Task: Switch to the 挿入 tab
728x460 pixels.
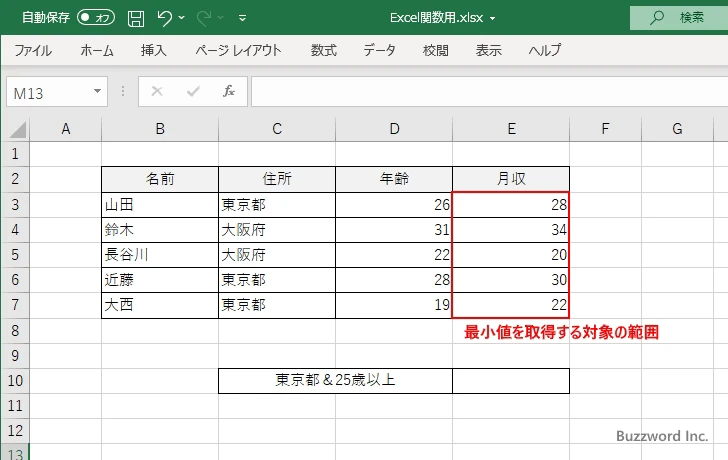Action: (x=154, y=50)
